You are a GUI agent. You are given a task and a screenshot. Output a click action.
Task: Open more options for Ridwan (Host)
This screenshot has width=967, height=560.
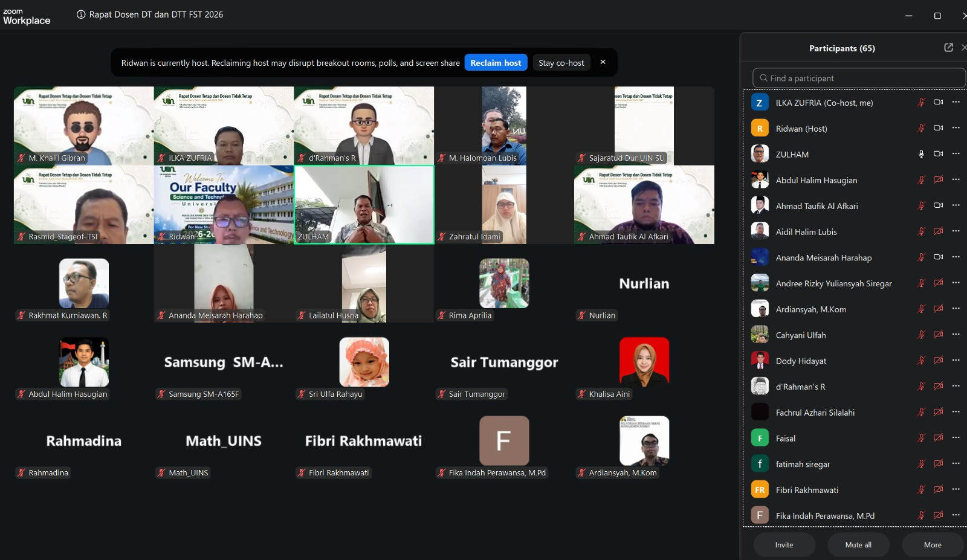click(x=956, y=128)
